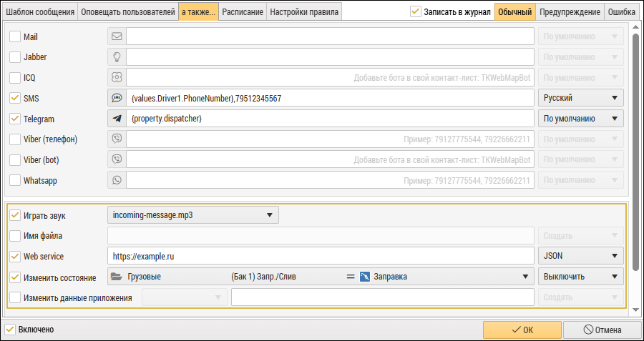Screen dimensions: 644x341
Task: Open the Русский language dropdown for SMS
Action: (580, 99)
